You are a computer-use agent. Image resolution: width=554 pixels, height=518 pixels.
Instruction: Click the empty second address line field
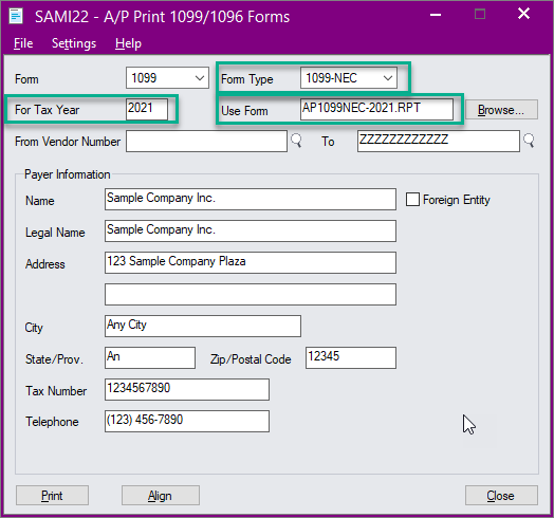(250, 294)
